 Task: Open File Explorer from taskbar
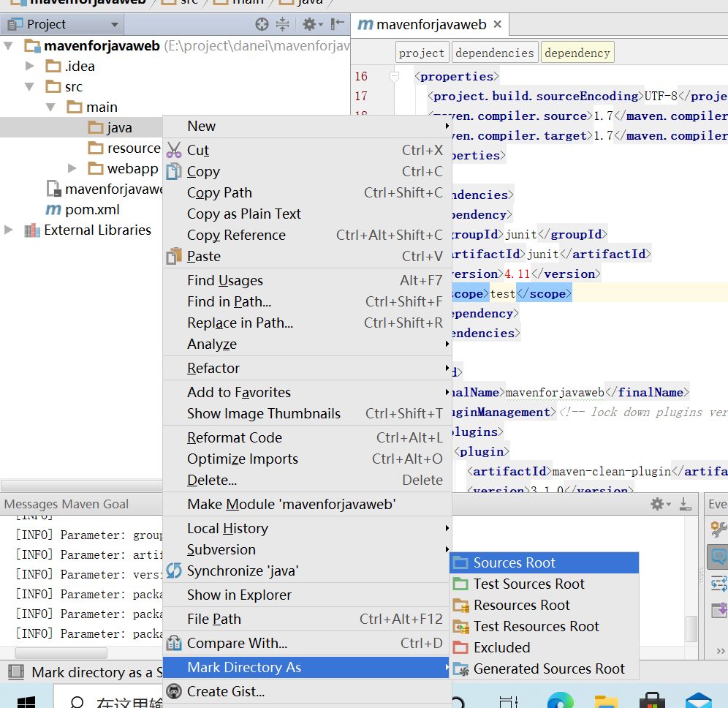click(x=606, y=701)
